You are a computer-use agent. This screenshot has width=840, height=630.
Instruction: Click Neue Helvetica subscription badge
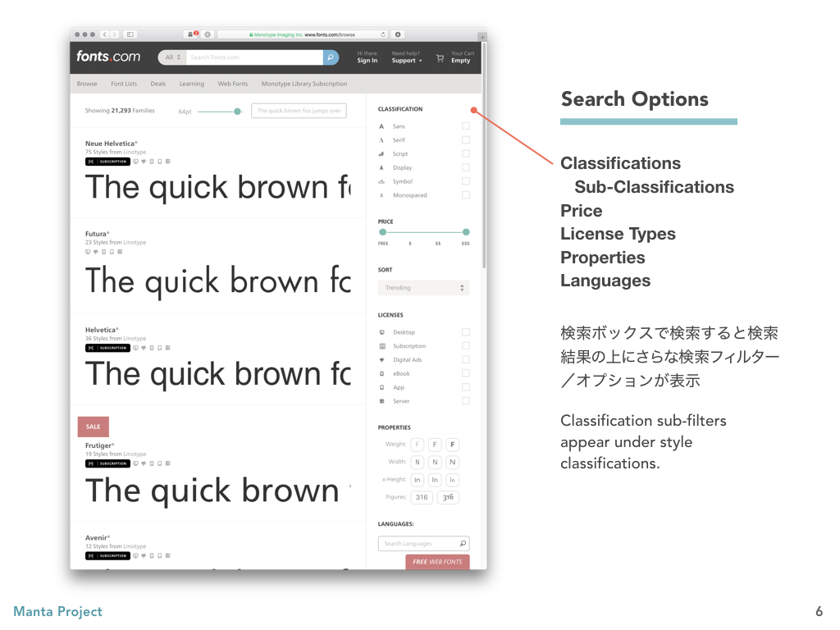(x=107, y=162)
